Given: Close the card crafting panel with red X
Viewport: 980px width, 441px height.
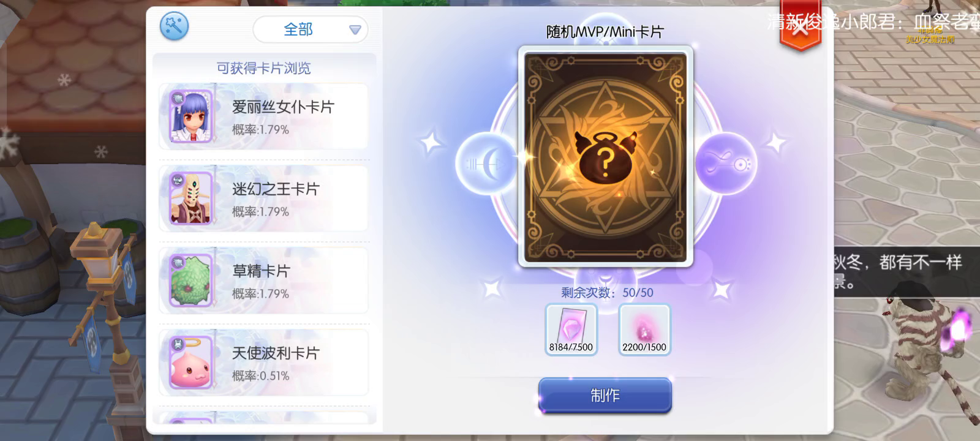Looking at the screenshot, I should [800, 27].
